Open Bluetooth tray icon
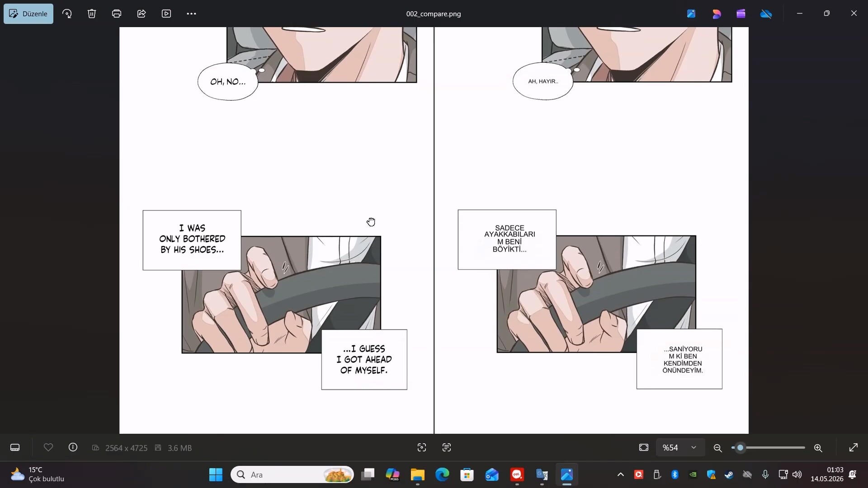Image resolution: width=868 pixels, height=488 pixels. click(x=675, y=474)
